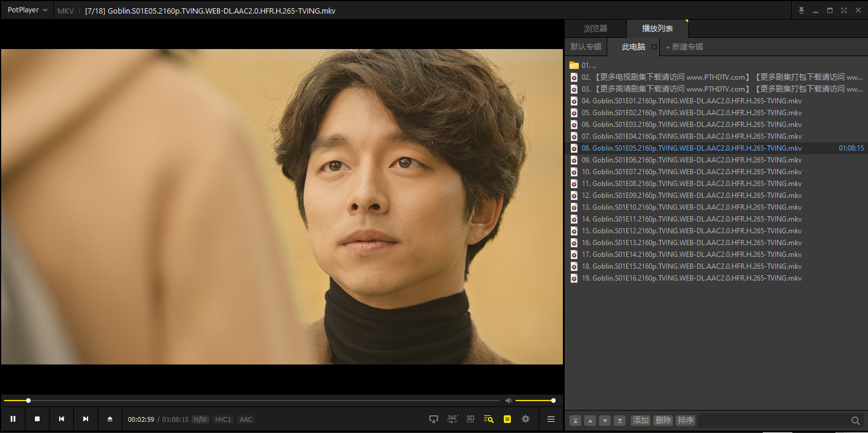Stop the video playback
The width and height of the screenshot is (868, 433).
pyautogui.click(x=37, y=419)
